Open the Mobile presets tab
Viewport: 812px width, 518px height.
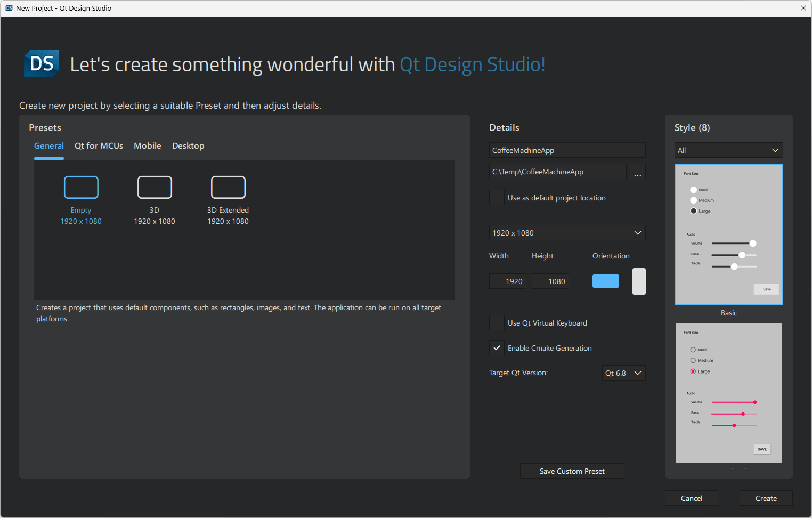click(147, 145)
